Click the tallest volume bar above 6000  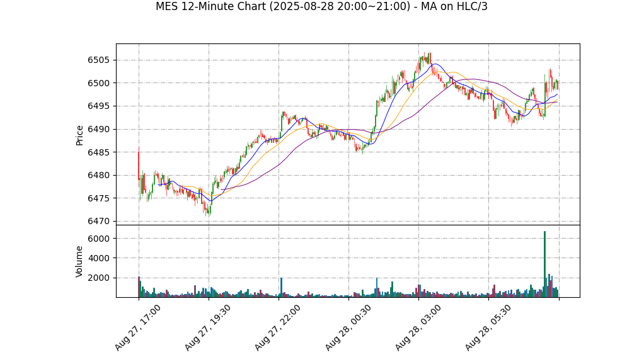(x=544, y=264)
